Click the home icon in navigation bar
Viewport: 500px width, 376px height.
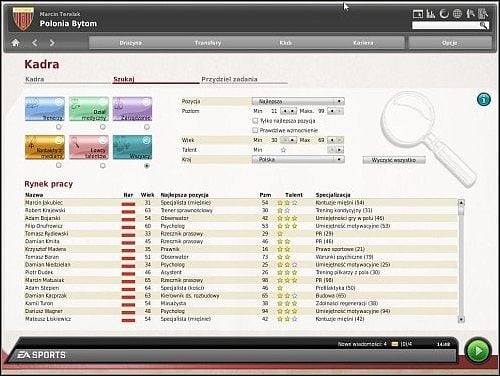[15, 43]
